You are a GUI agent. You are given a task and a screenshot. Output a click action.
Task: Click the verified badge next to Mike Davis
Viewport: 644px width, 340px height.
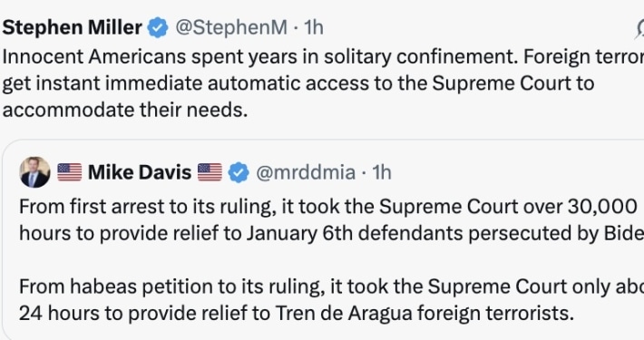tap(239, 172)
